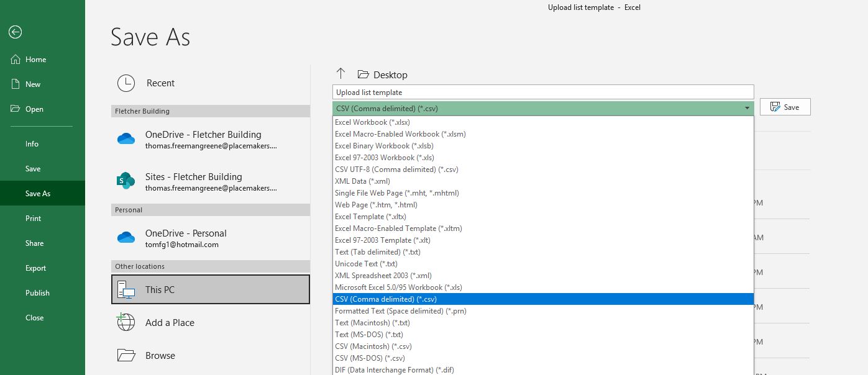Click the Add a Place globe icon

pos(126,323)
